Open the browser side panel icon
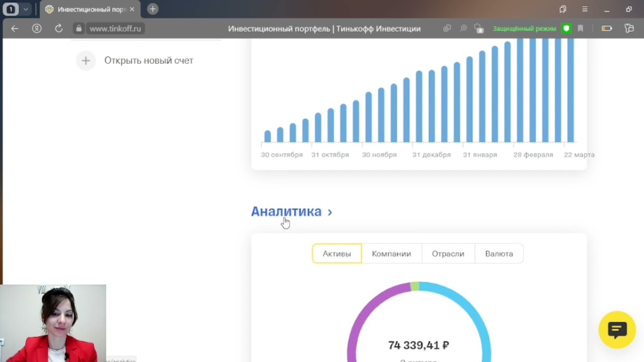This screenshot has width=644, height=362. click(x=629, y=29)
